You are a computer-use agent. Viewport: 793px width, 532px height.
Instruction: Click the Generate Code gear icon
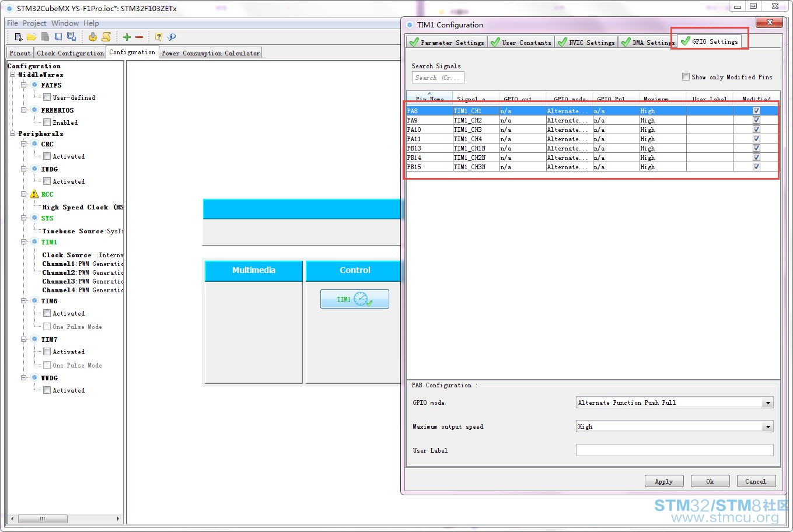[x=92, y=37]
